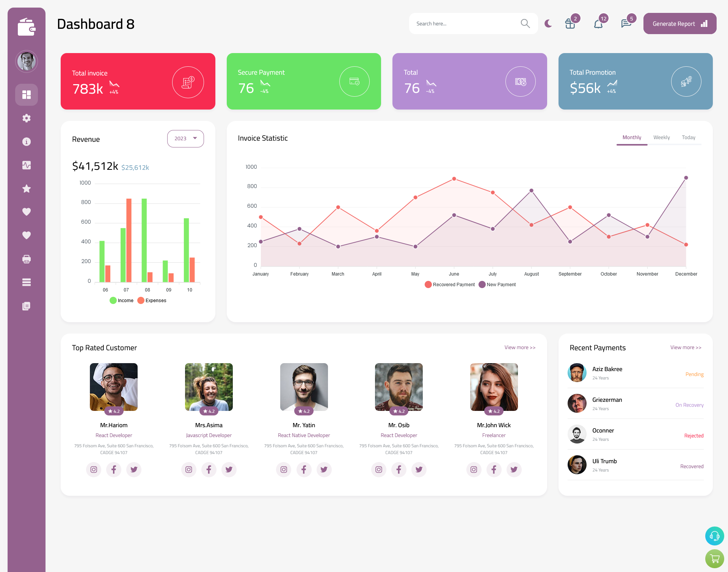
Task: Expand the 2023 revenue year dropdown
Action: coord(185,138)
